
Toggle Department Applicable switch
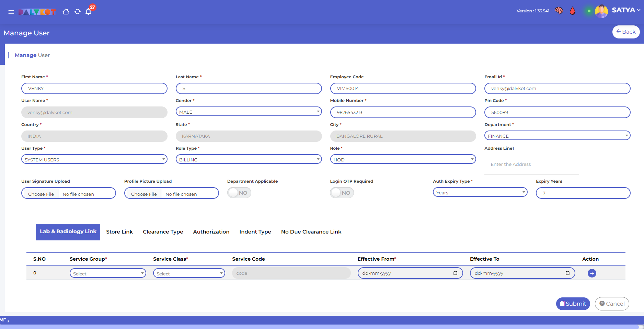pos(239,193)
